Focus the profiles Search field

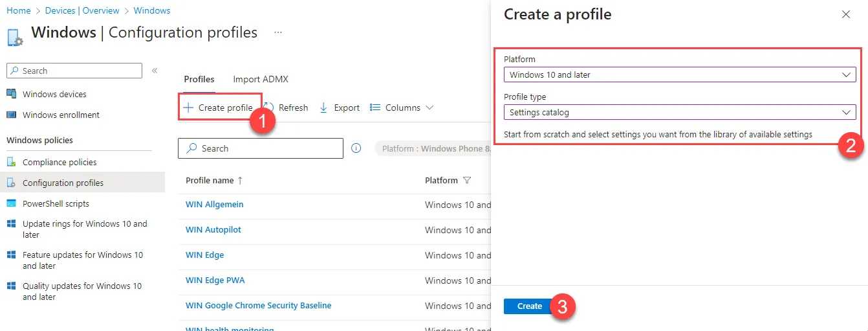point(261,148)
